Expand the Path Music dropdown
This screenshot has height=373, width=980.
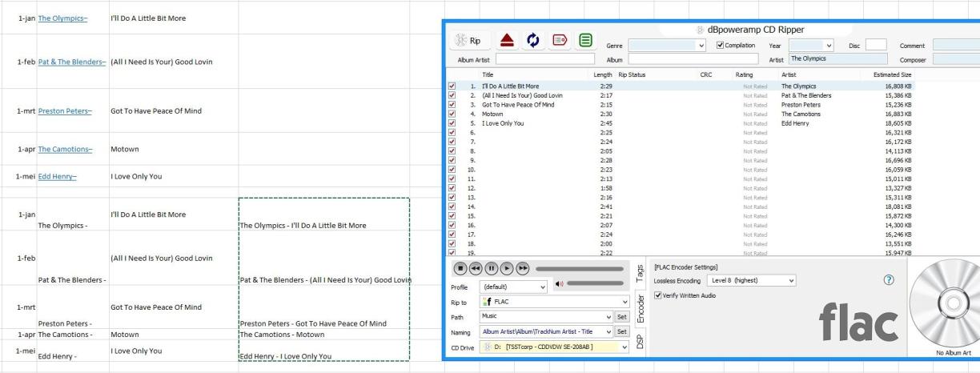coord(608,317)
